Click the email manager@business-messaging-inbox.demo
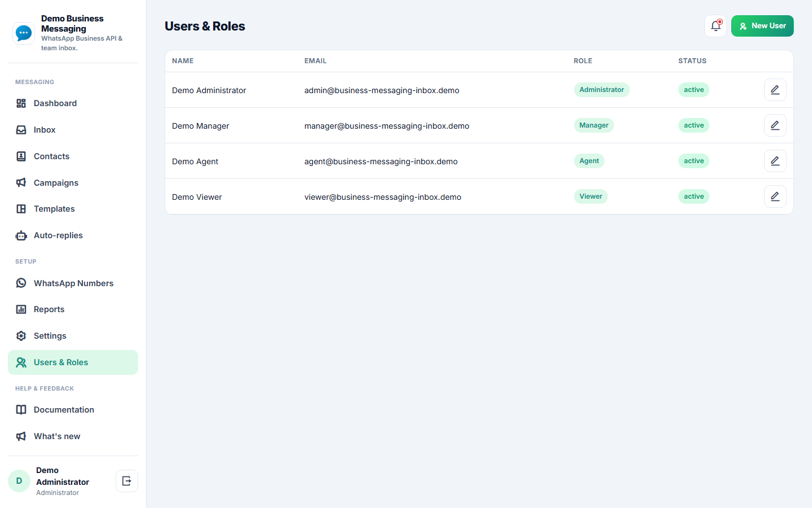 387,126
